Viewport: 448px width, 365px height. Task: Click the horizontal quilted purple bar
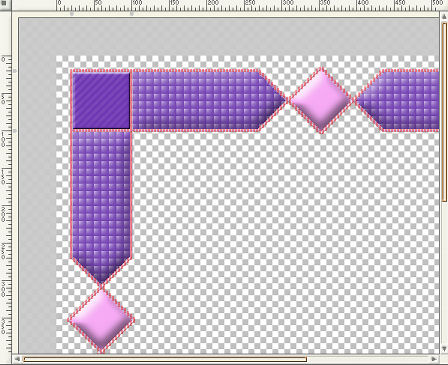pos(208,100)
